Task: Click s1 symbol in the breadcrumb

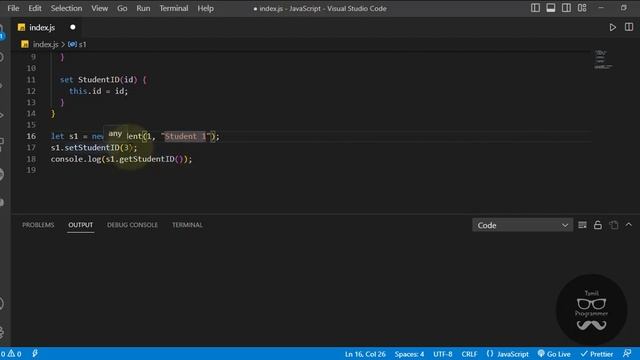Action: coord(82,44)
